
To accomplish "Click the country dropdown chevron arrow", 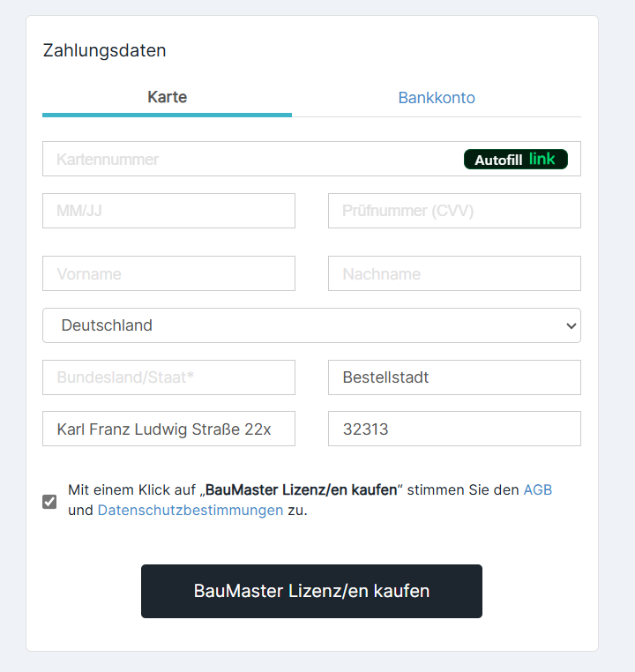I will [x=571, y=325].
